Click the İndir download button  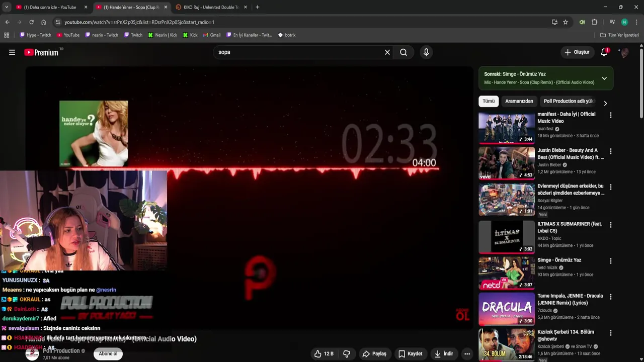coord(444,354)
